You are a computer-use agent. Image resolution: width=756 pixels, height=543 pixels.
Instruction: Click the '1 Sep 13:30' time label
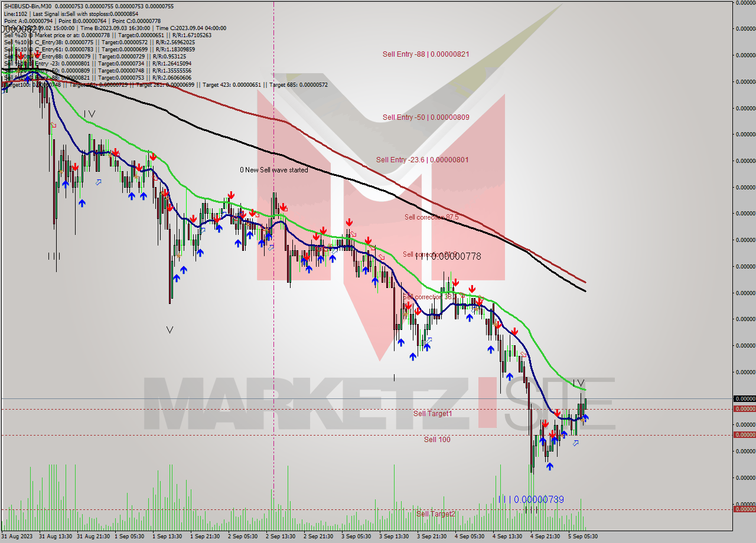point(168,537)
